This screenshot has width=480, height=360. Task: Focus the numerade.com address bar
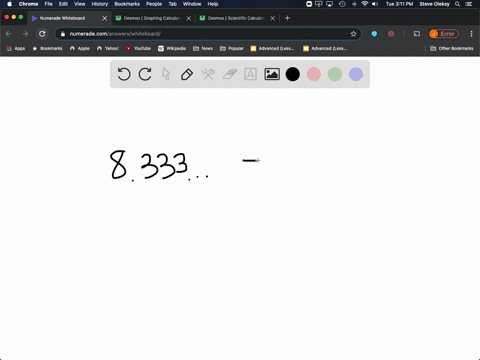[x=207, y=34]
